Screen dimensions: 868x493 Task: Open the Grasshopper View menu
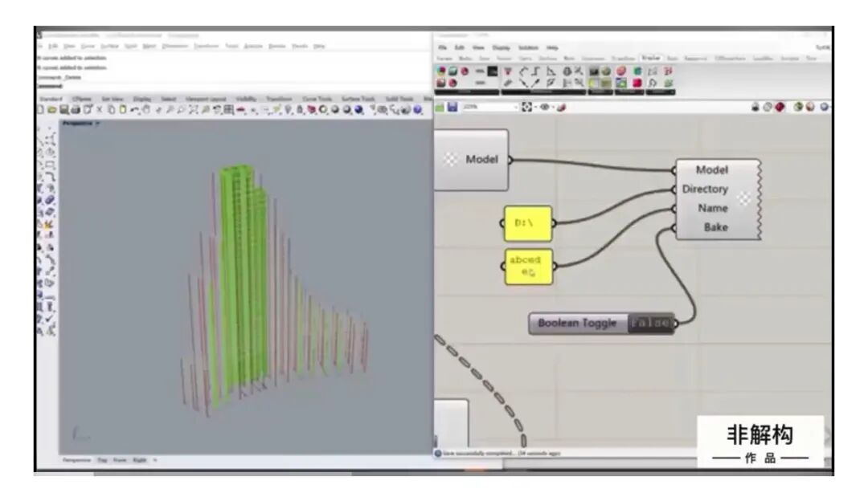pyautogui.click(x=478, y=47)
